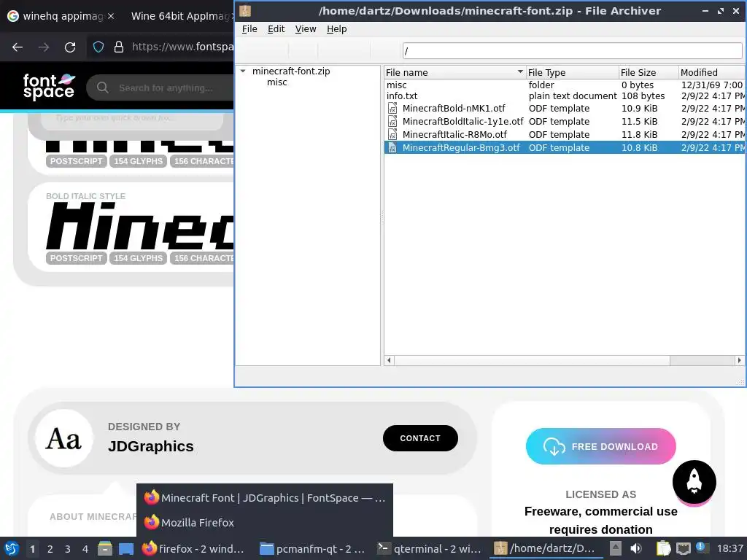Screen dimensions: 747x560
Task: Open the JDGraphics designer link
Action: [x=150, y=446]
